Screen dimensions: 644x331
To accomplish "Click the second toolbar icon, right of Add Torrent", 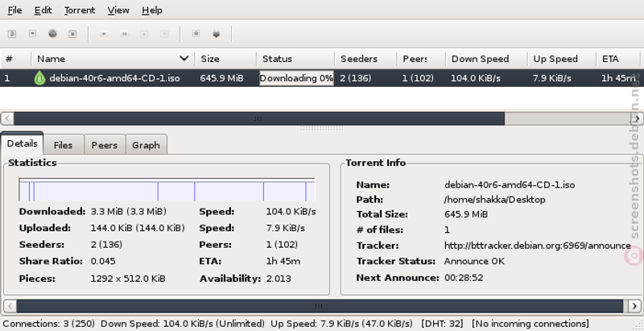I will (x=32, y=34).
